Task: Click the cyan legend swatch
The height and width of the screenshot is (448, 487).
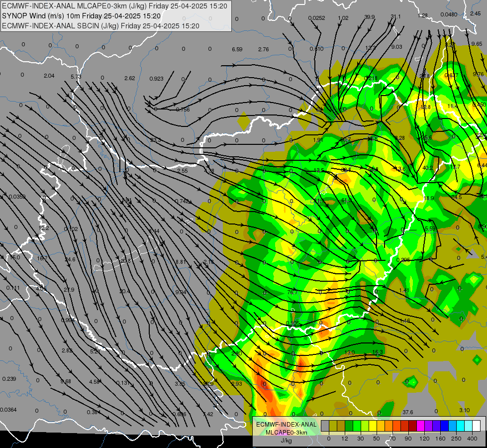Action: point(460,426)
